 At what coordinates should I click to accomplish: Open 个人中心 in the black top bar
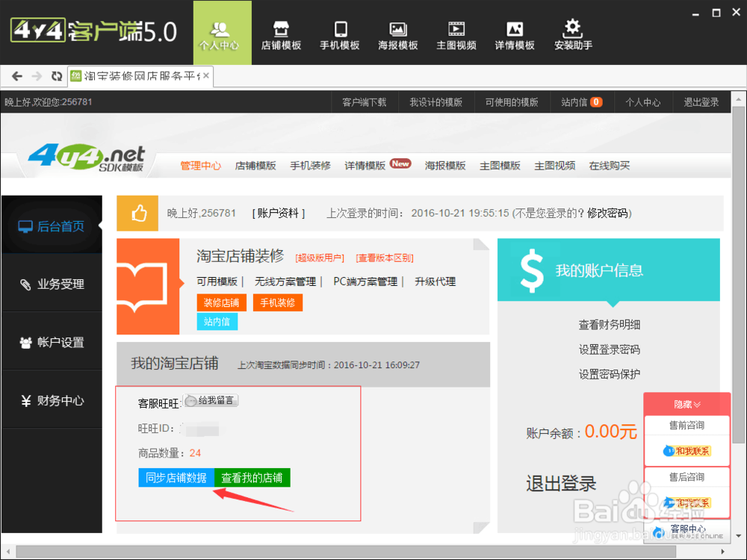click(643, 102)
